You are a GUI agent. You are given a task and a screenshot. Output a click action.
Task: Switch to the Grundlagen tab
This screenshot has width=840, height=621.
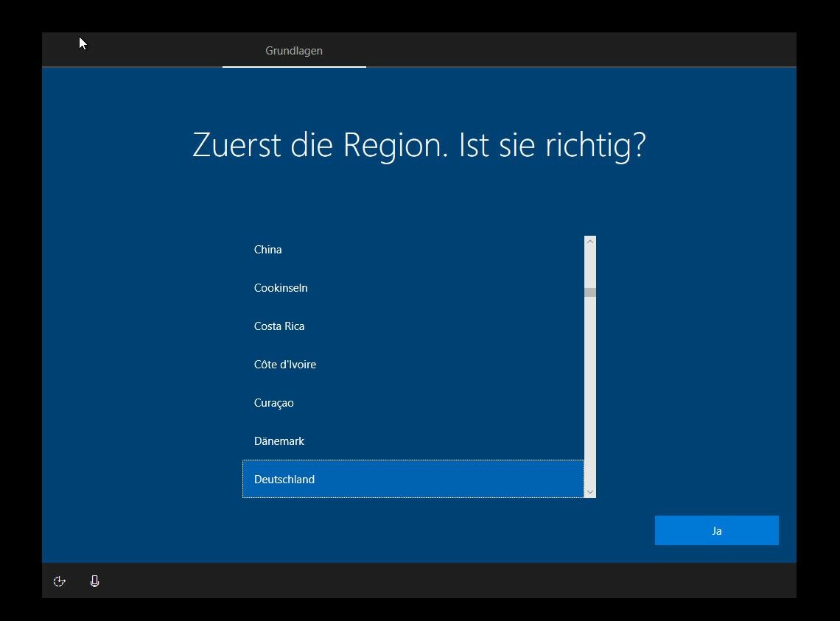[294, 51]
